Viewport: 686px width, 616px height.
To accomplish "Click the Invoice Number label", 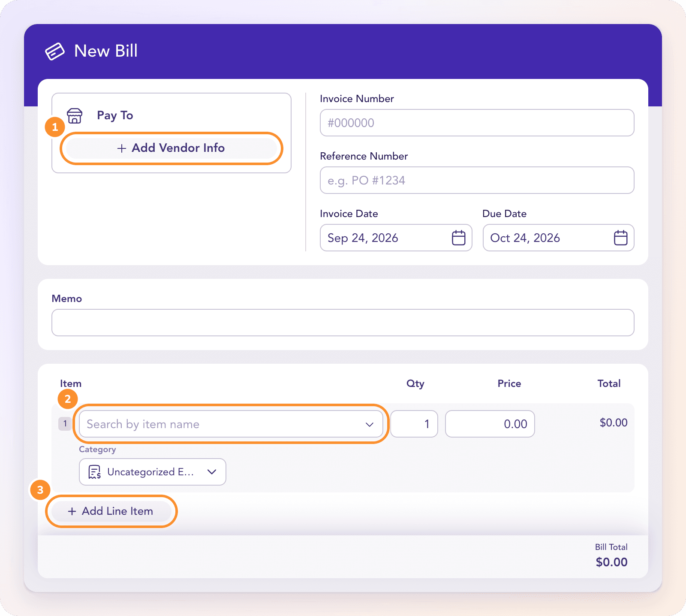I will point(357,99).
